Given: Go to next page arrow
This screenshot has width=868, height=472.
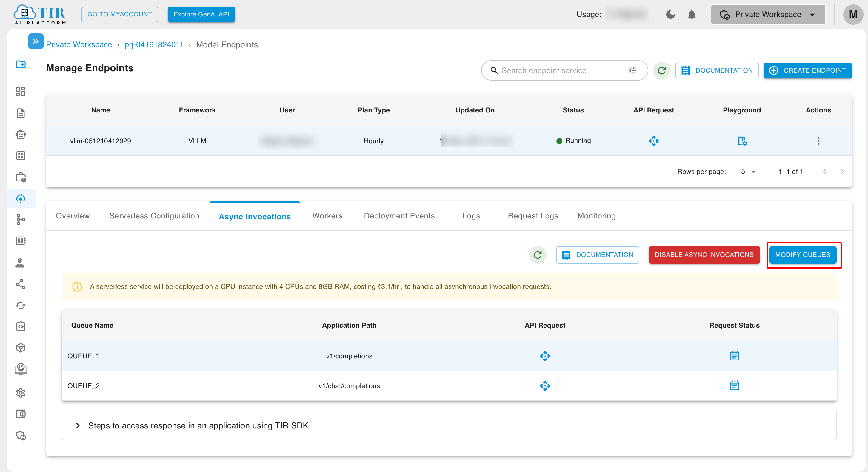Looking at the screenshot, I should coord(842,172).
